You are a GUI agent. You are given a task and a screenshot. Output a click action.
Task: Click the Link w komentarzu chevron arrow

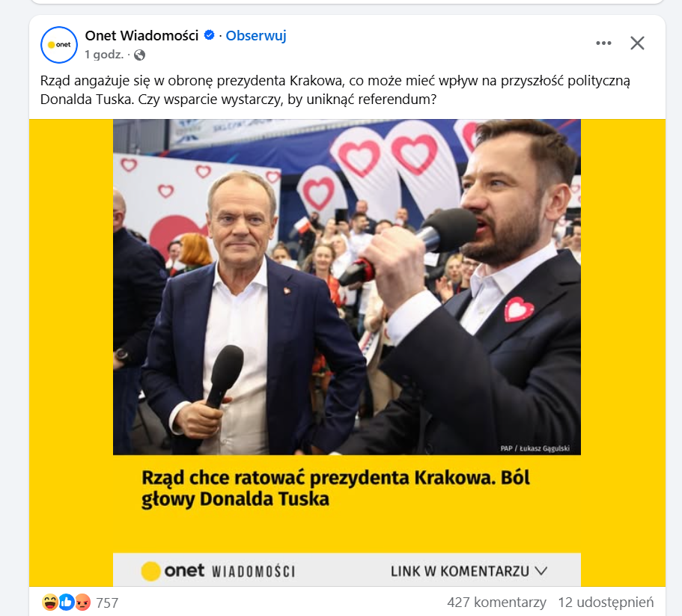[x=541, y=571]
